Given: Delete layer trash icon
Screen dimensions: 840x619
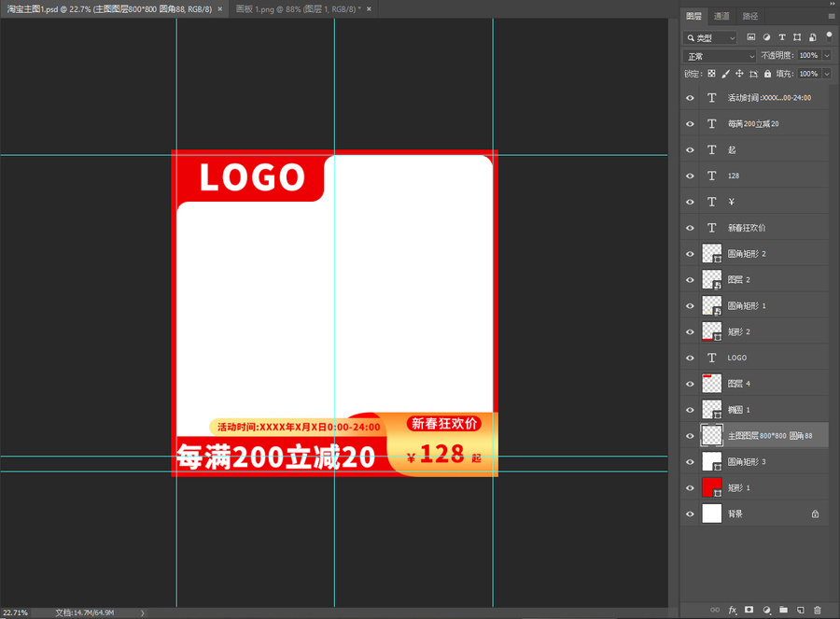Looking at the screenshot, I should click(x=817, y=610).
